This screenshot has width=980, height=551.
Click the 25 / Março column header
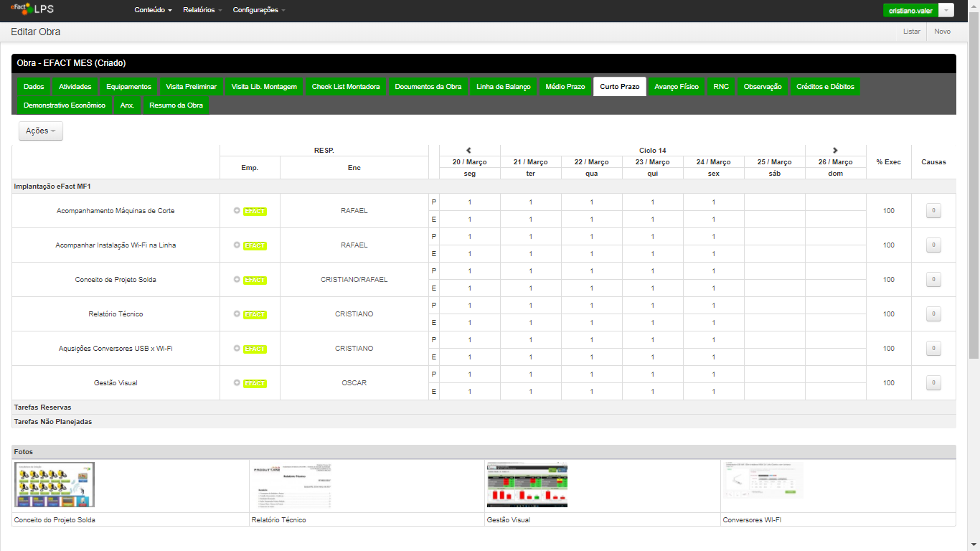coord(775,162)
